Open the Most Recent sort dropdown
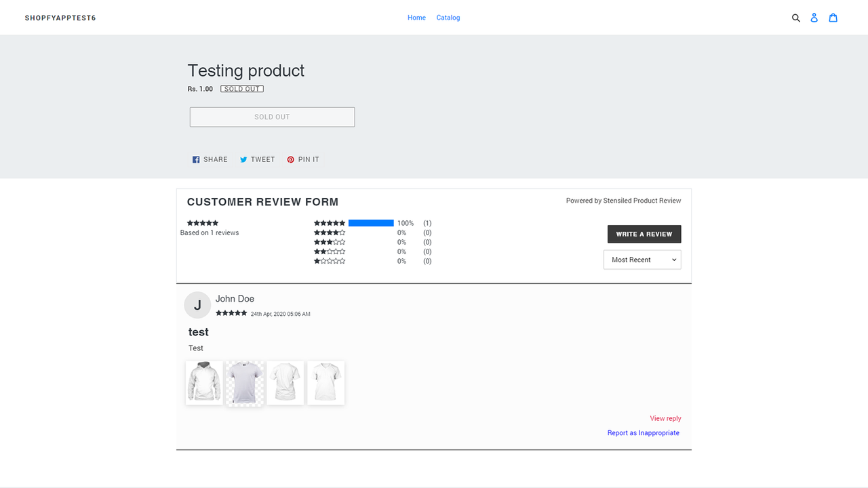 coord(642,259)
